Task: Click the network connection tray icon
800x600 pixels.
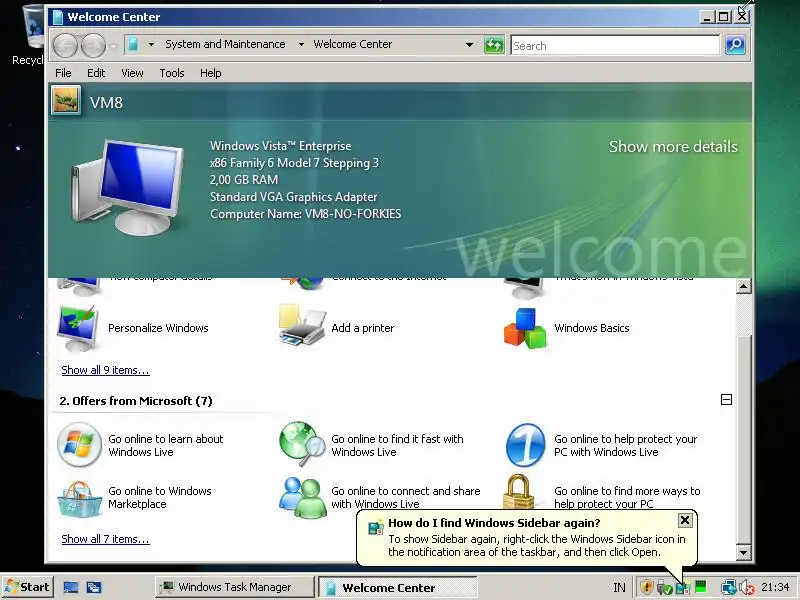Action: point(729,587)
